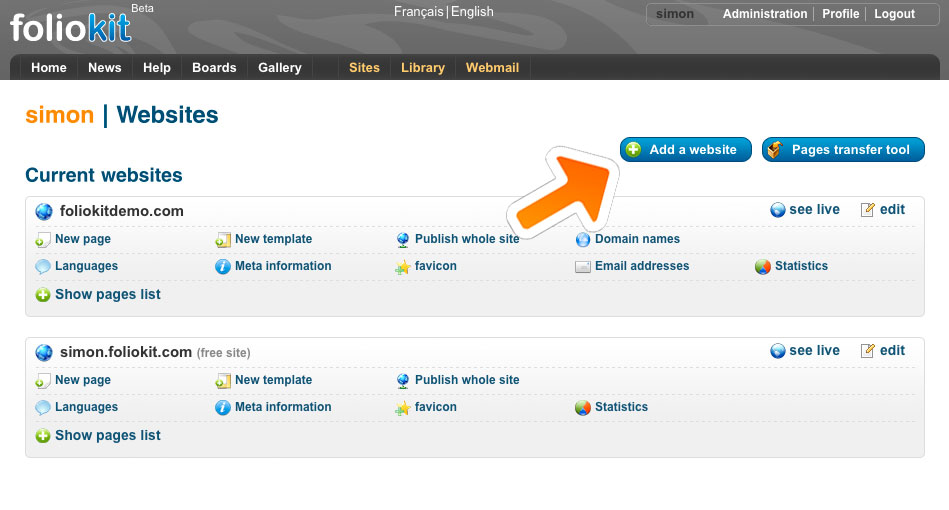Switch language to English
The image size is (949, 510).
coord(472,11)
